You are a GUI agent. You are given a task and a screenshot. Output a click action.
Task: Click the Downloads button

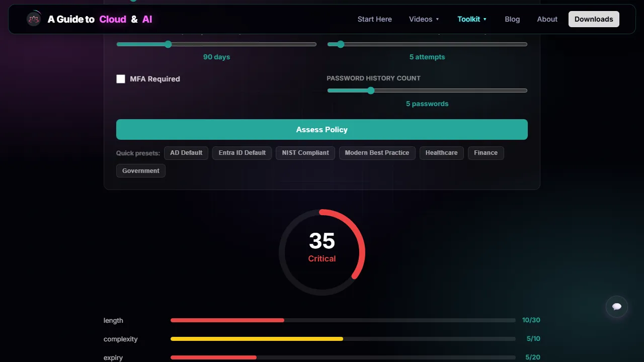[594, 19]
